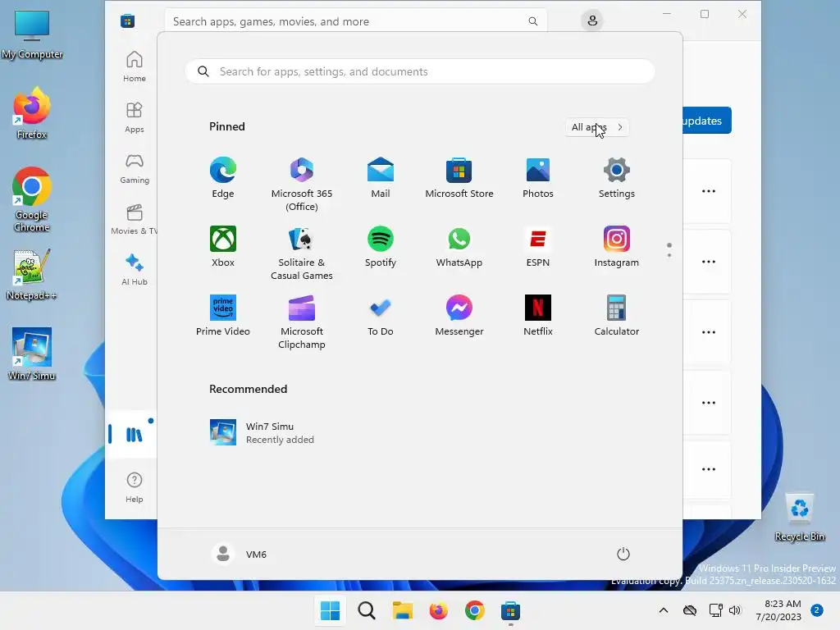Image resolution: width=840 pixels, height=630 pixels.
Task: Select Firefox desktop shortcut
Action: coord(32,113)
